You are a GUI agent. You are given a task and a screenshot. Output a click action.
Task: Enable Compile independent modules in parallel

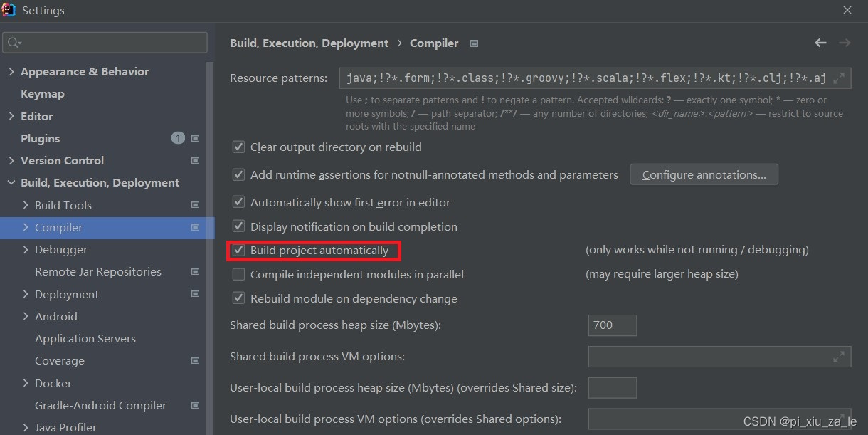(239, 274)
